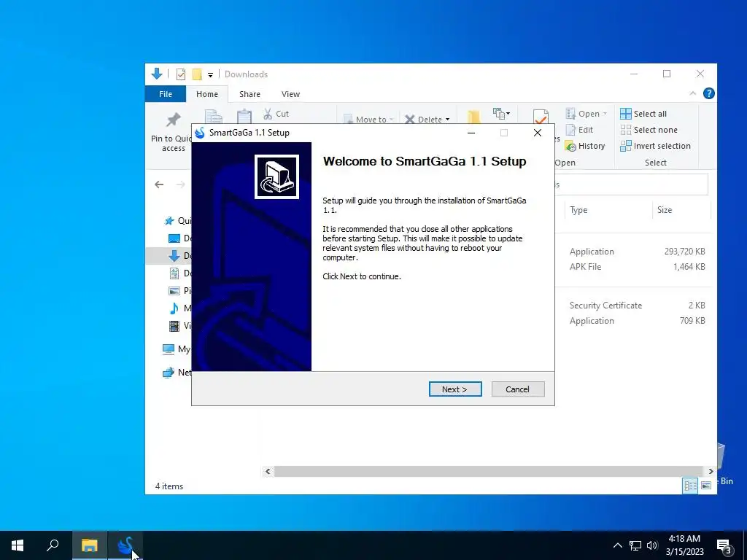The height and width of the screenshot is (560, 747).
Task: Open taskbar Search magnifier
Action: pyautogui.click(x=53, y=545)
